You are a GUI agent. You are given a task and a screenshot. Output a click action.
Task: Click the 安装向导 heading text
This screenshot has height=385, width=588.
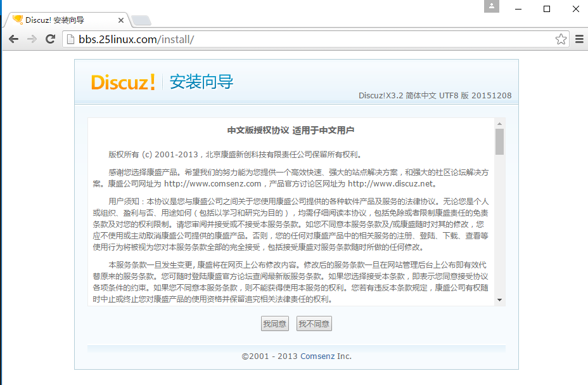[201, 82]
